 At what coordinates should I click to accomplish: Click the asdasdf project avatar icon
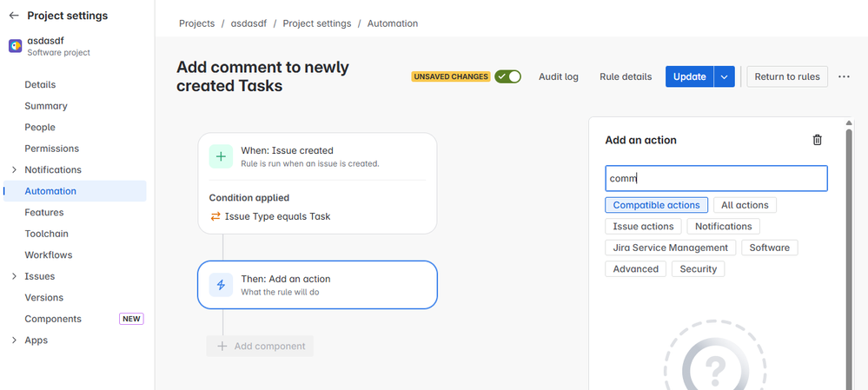pyautogui.click(x=16, y=46)
